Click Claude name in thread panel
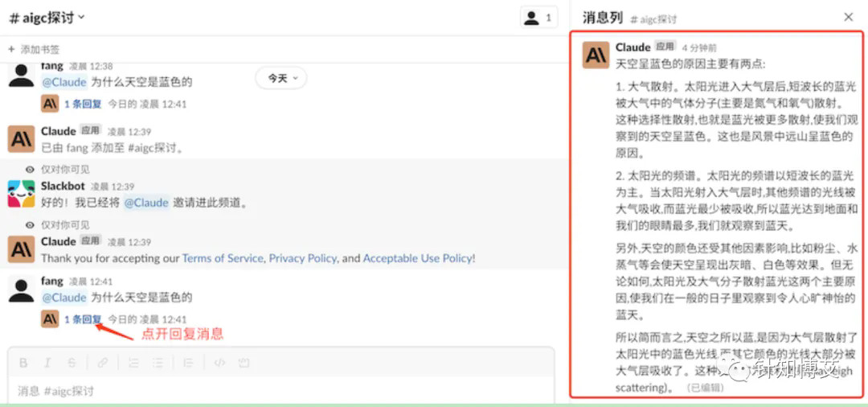868x407 pixels. point(633,47)
